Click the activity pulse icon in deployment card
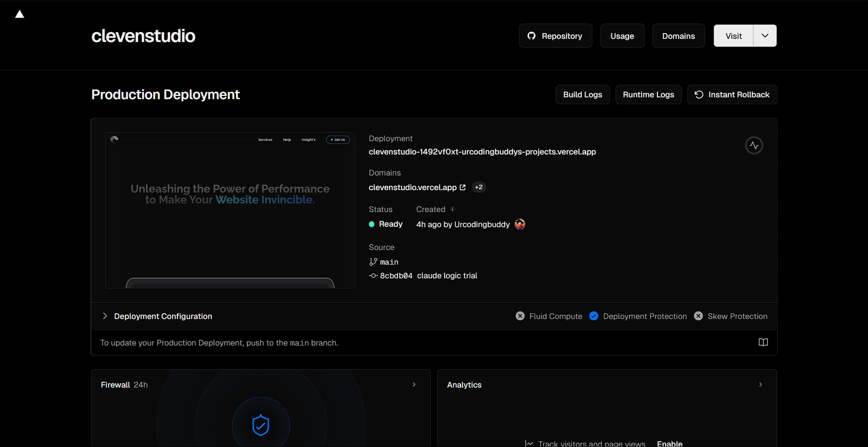This screenshot has width=868, height=447. pos(754,145)
